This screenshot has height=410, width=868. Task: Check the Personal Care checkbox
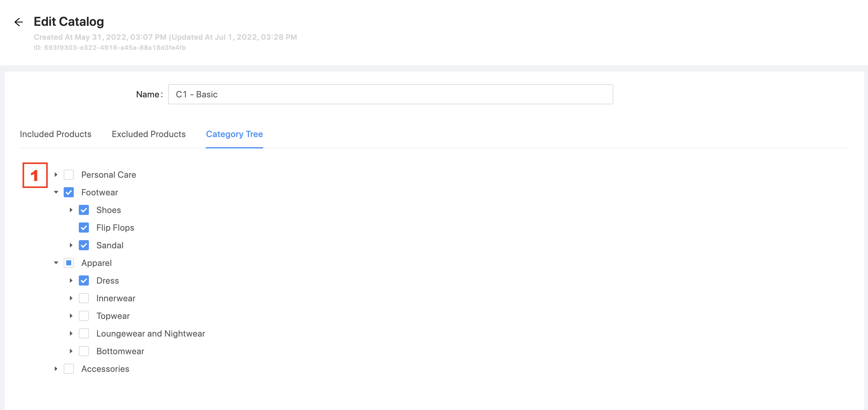click(x=69, y=175)
